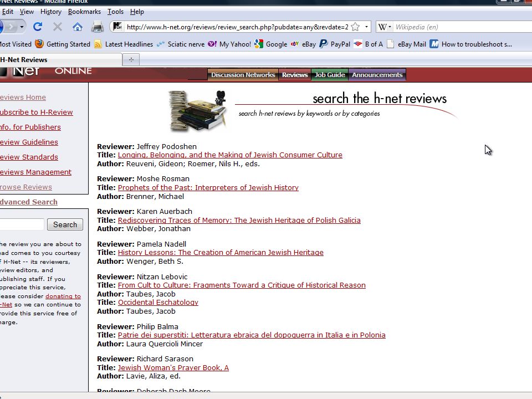Open the B of A bookmark
532x399 pixels.
(368, 44)
